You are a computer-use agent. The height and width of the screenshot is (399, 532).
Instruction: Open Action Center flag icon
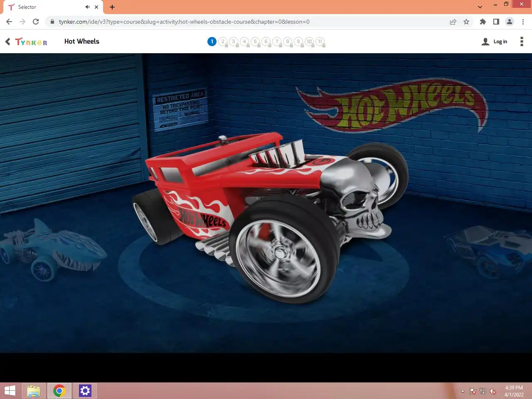pos(473,391)
